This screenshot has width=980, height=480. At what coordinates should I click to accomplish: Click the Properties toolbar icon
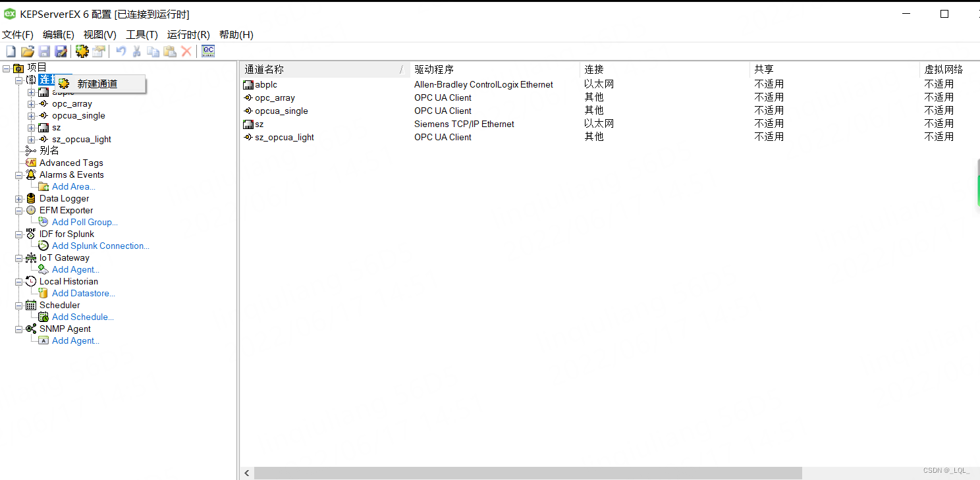coord(99,51)
